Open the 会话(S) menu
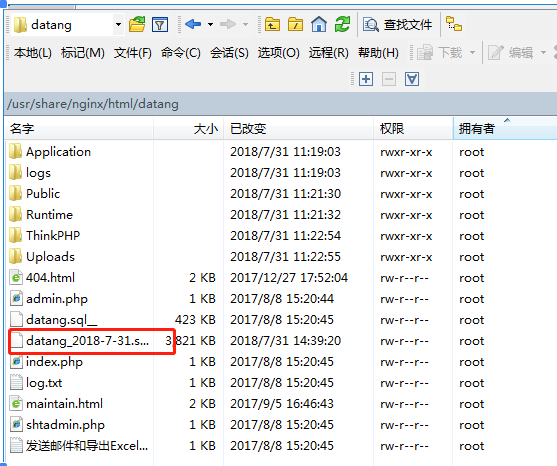557x466 pixels. tap(229, 53)
